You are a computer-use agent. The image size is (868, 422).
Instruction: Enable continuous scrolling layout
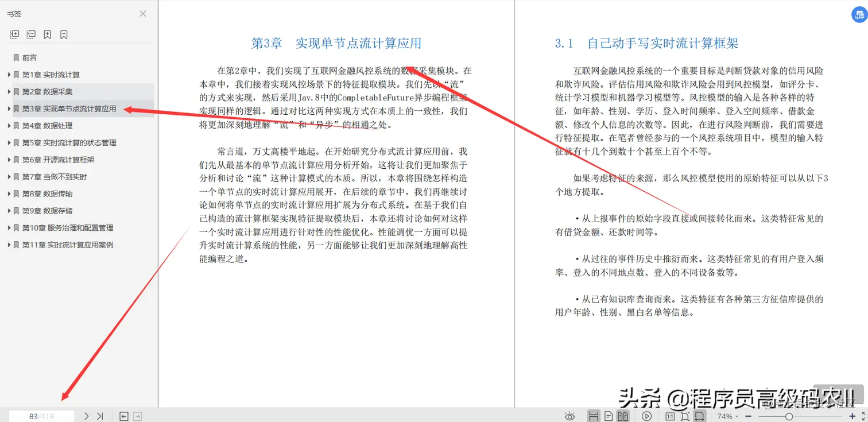[594, 416]
